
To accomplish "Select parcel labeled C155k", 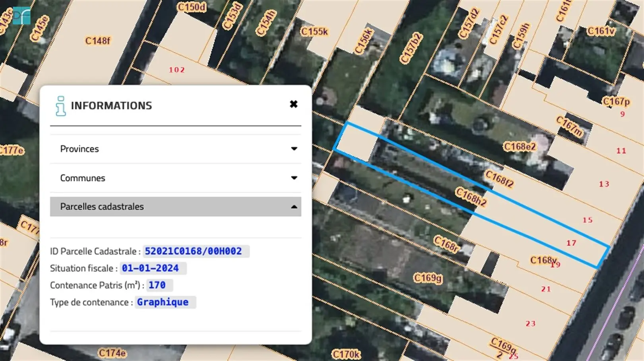I will (x=314, y=31).
